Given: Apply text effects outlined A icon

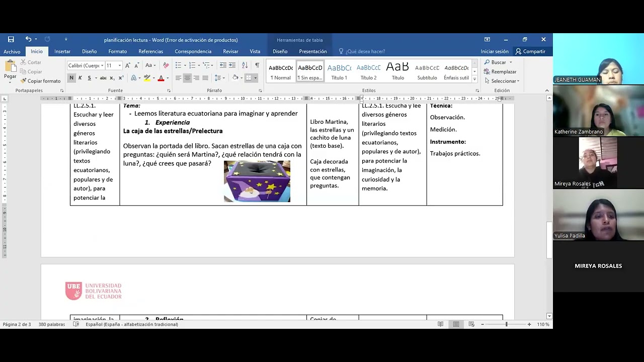Looking at the screenshot, I should (133, 78).
